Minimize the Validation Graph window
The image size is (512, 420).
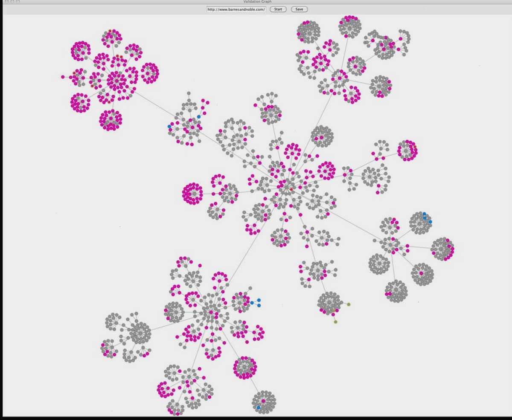point(12,2)
